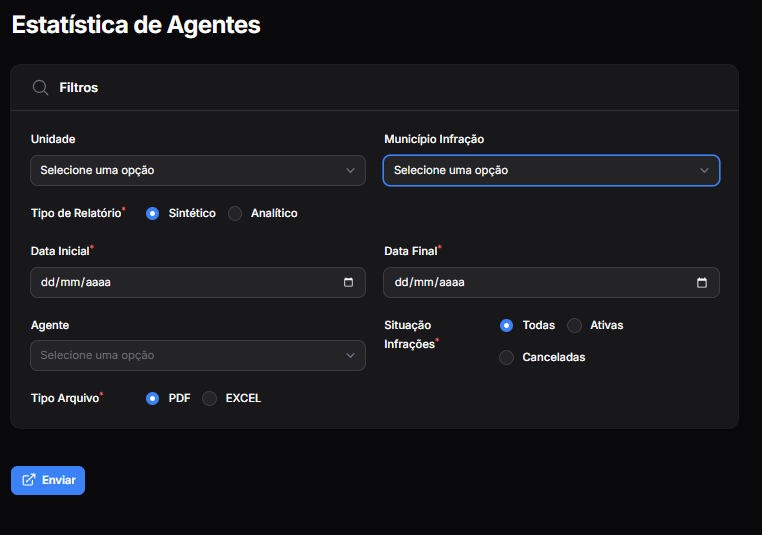The height and width of the screenshot is (535, 762).
Task: Choose Ativas for Situação Infrações
Action: coord(575,325)
